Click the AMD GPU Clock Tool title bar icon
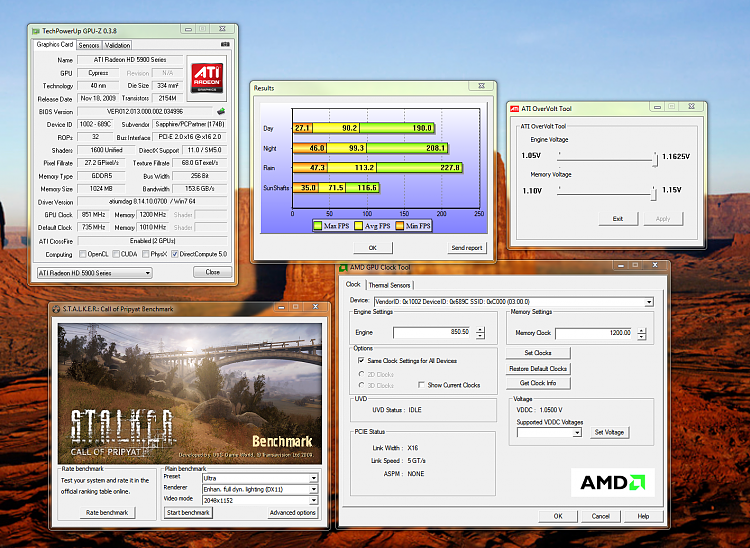Image resolution: width=750 pixels, height=548 pixels. 343,268
